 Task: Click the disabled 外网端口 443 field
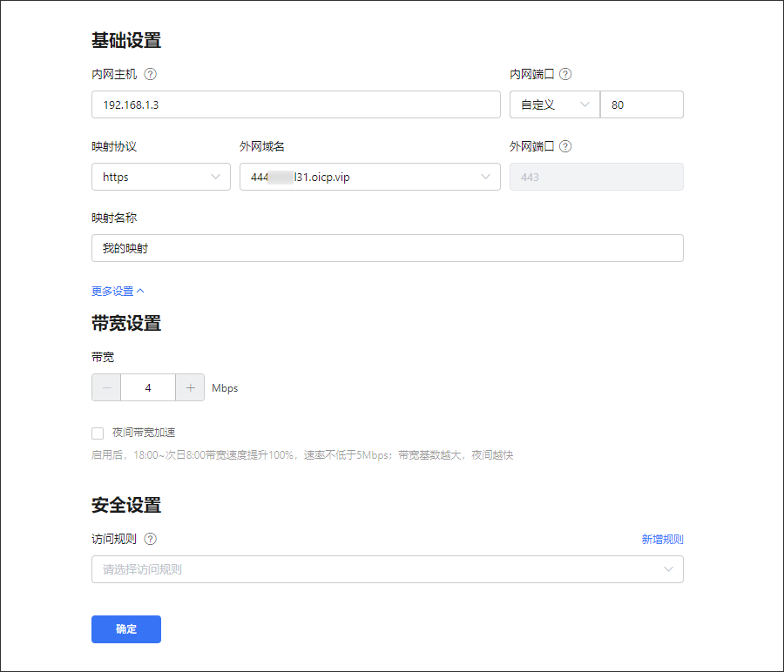(596, 177)
